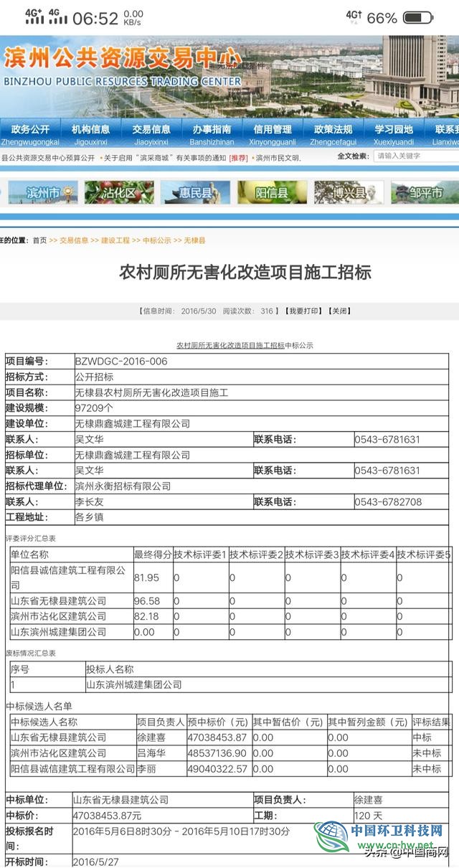Image resolution: width=459 pixels, height=868 pixels.
Task: Select the 各乡镇 project address cell
Action: (90, 517)
